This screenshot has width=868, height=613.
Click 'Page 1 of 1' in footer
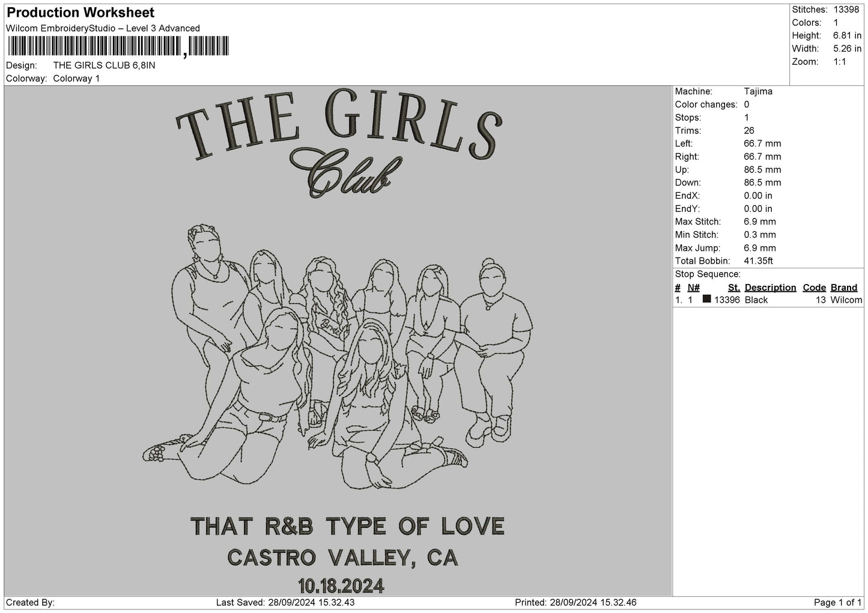click(x=837, y=602)
